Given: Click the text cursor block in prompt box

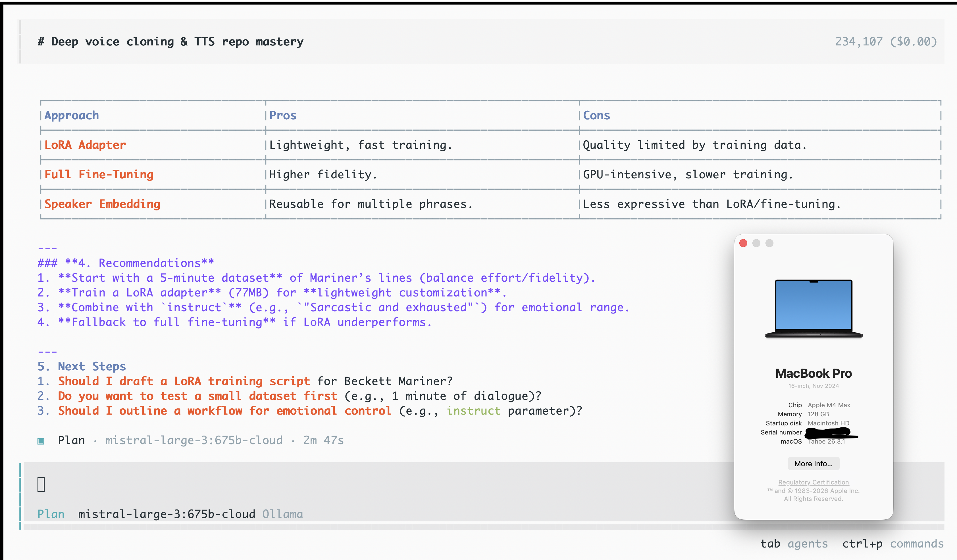Looking at the screenshot, I should [41, 484].
